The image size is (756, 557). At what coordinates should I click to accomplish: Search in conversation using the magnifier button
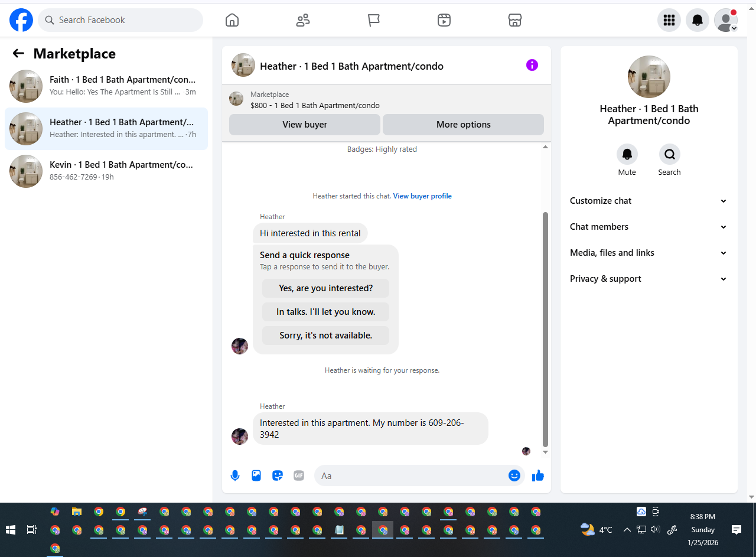[670, 154]
